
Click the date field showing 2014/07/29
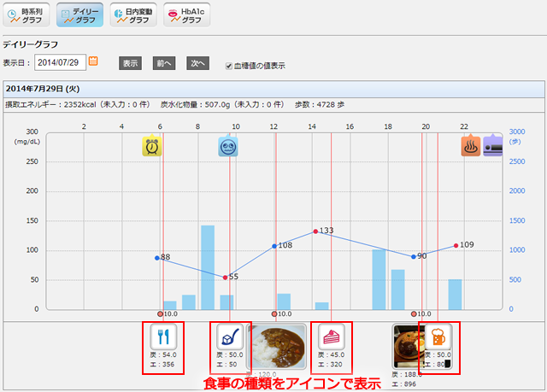point(61,63)
